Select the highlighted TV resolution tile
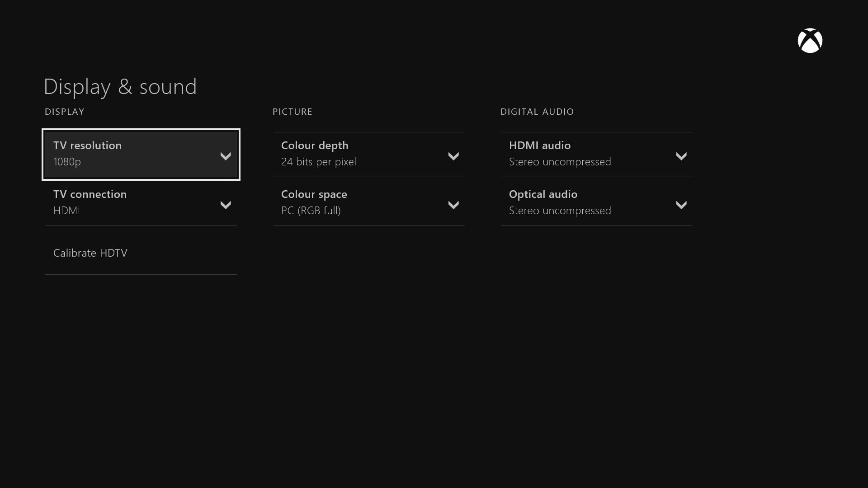This screenshot has height=488, width=868. [141, 154]
